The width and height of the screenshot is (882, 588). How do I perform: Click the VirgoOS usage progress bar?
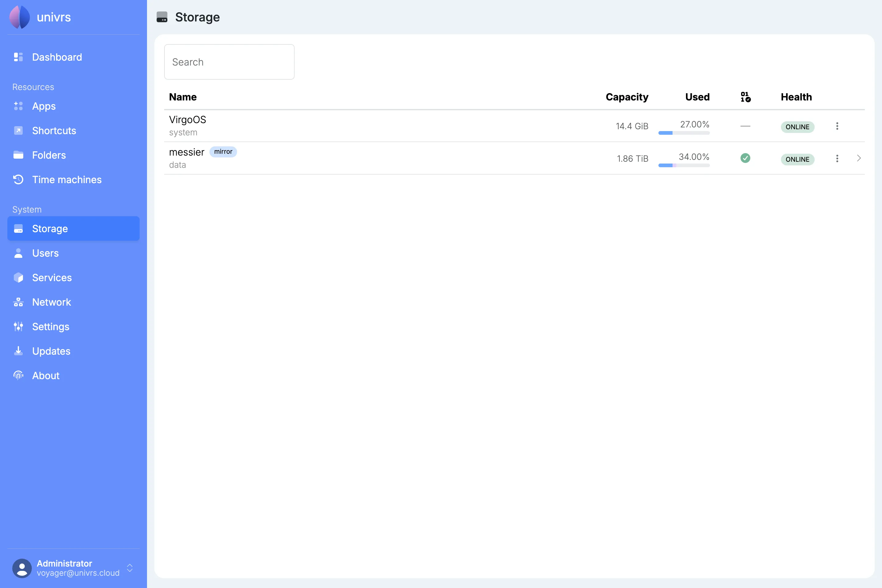[684, 133]
